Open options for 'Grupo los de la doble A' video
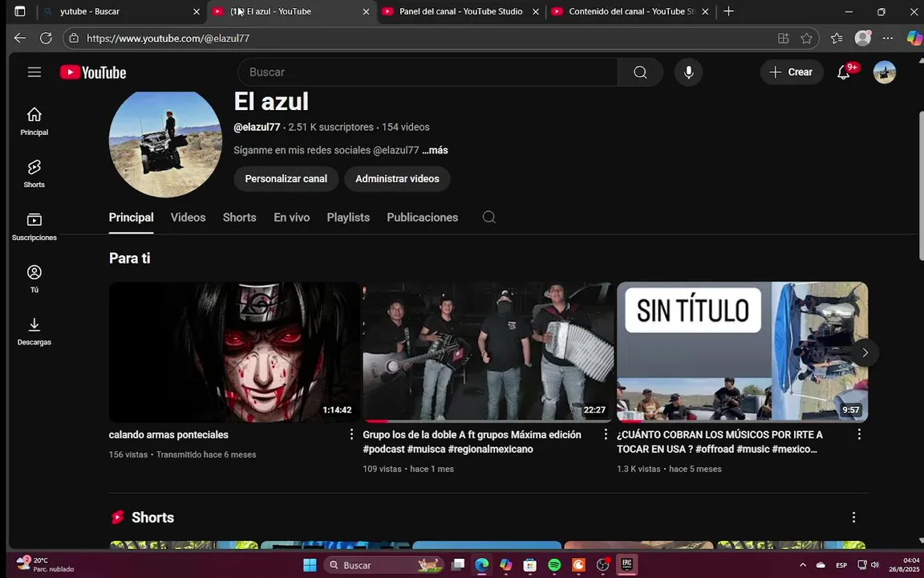This screenshot has width=924, height=578. (x=606, y=434)
